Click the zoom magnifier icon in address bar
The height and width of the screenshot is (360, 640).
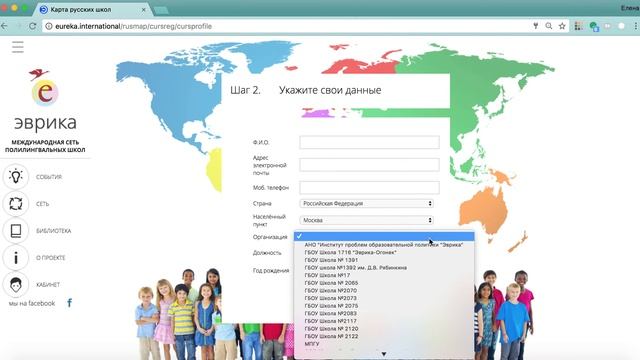(x=549, y=26)
